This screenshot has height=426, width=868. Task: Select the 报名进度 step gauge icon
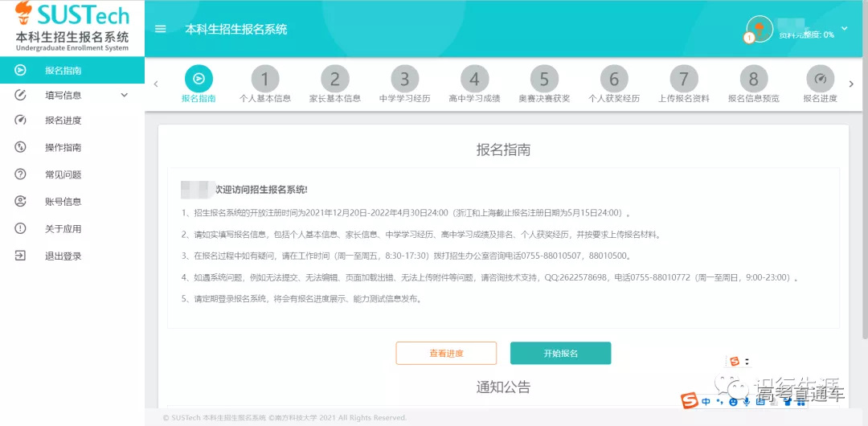(821, 80)
